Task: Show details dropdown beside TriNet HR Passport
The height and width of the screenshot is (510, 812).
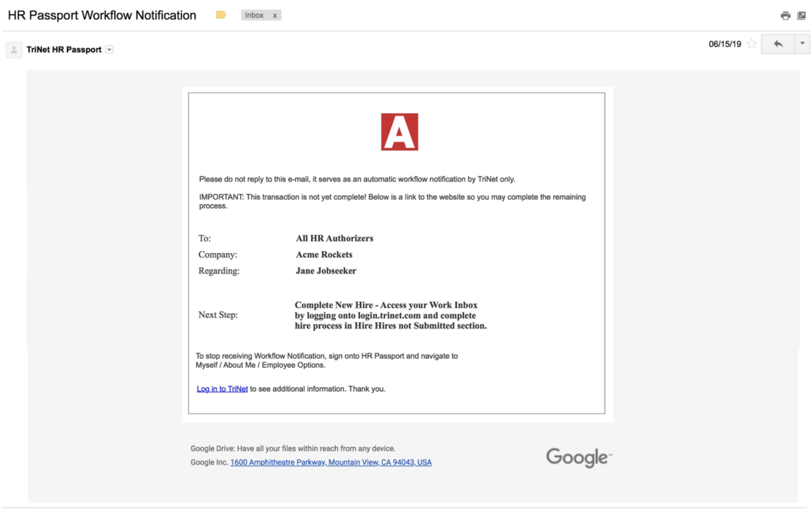Action: 109,50
